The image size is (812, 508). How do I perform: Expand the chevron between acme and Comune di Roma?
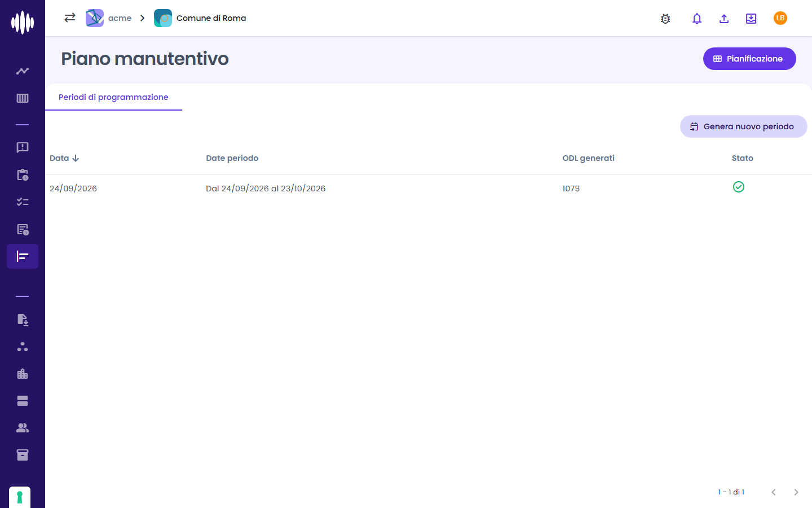[143, 18]
